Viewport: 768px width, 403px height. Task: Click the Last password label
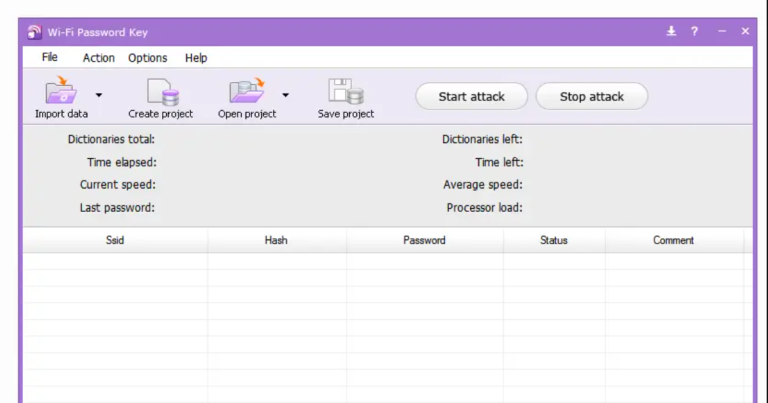(x=117, y=208)
